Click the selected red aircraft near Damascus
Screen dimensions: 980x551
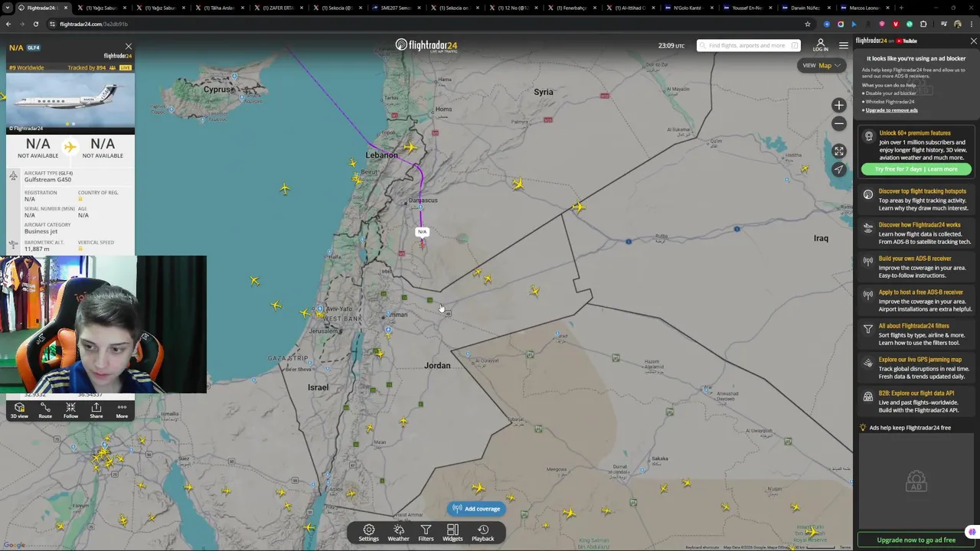tap(422, 245)
